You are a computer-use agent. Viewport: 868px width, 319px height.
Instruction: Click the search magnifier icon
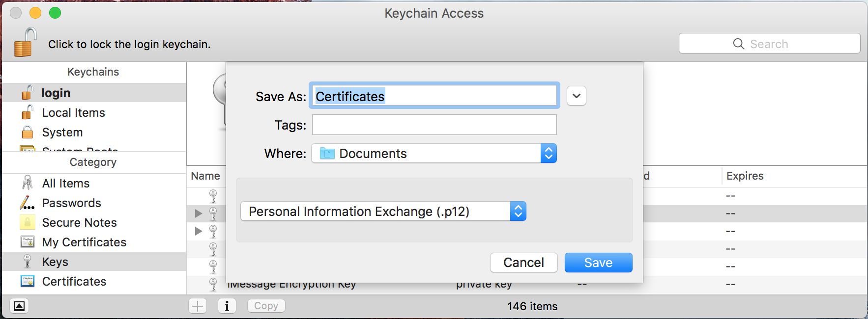click(738, 44)
